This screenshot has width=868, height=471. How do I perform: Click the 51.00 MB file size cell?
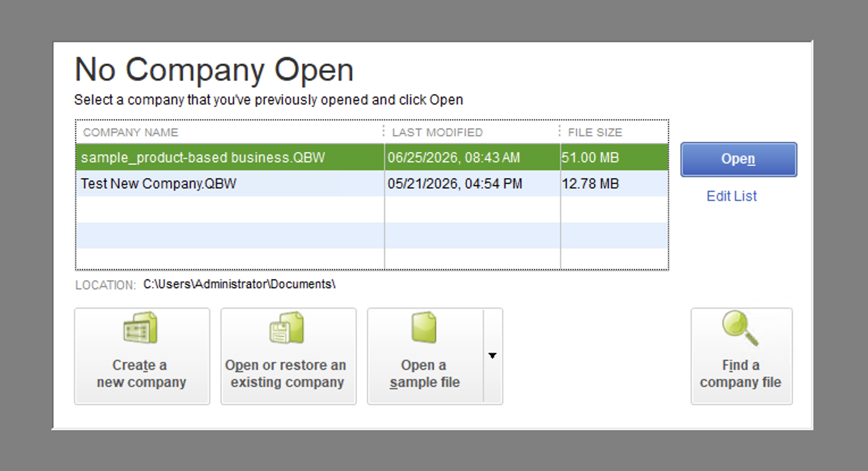614,157
